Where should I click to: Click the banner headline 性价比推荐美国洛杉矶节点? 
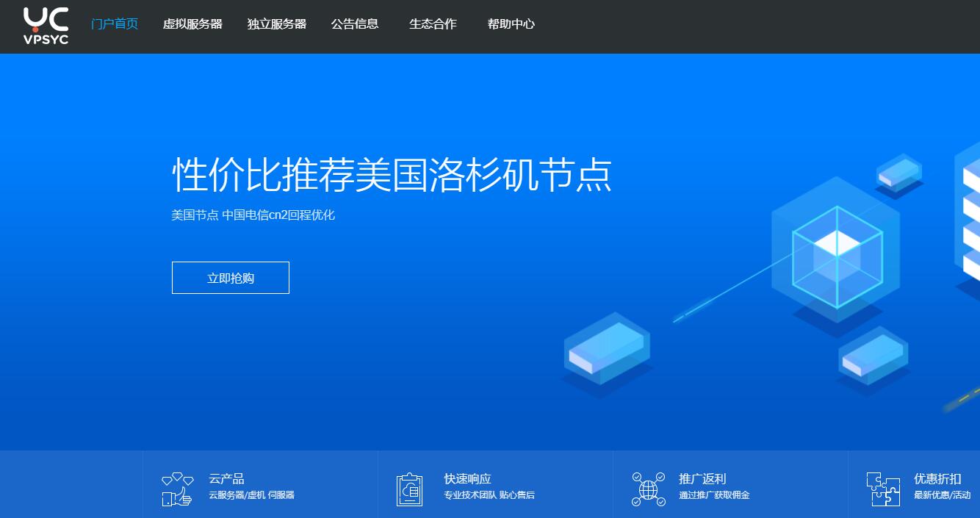392,174
